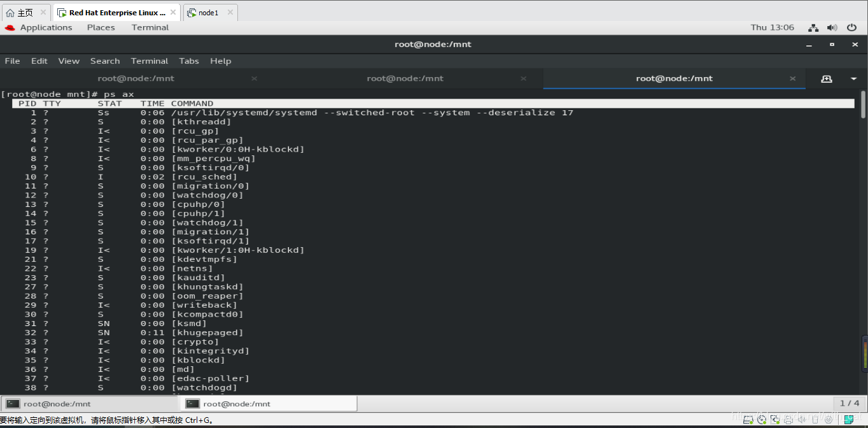Open the Edit menu

coord(39,61)
